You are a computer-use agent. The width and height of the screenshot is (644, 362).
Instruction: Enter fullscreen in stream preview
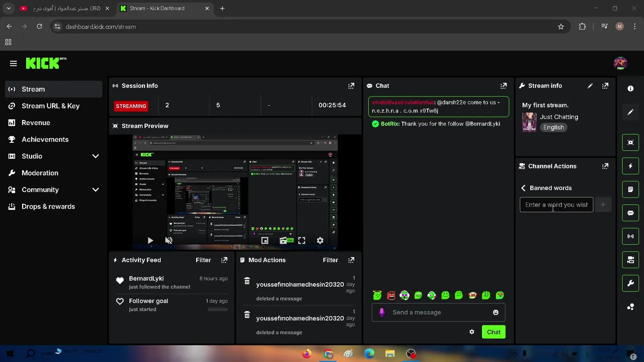pos(301,241)
